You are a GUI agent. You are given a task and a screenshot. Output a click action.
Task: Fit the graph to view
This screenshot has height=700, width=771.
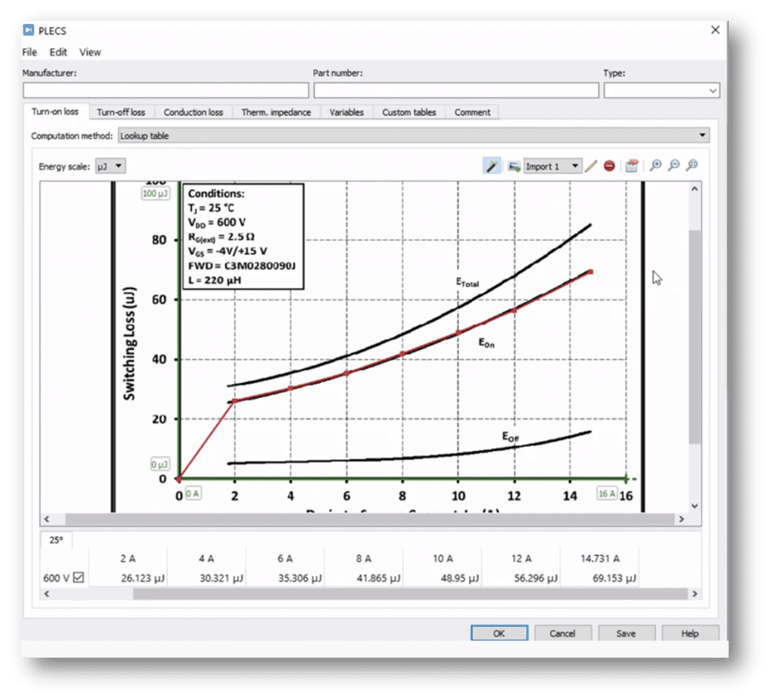(693, 166)
